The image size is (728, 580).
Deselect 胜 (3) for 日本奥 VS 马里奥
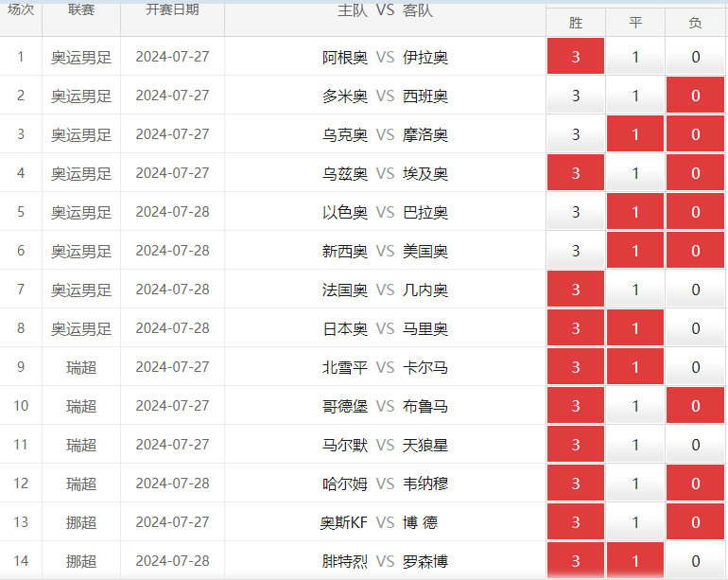pos(576,328)
